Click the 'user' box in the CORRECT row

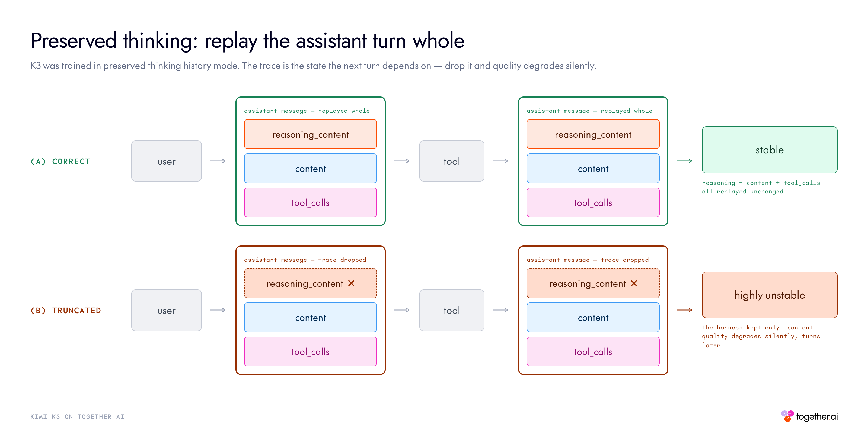pyautogui.click(x=167, y=161)
